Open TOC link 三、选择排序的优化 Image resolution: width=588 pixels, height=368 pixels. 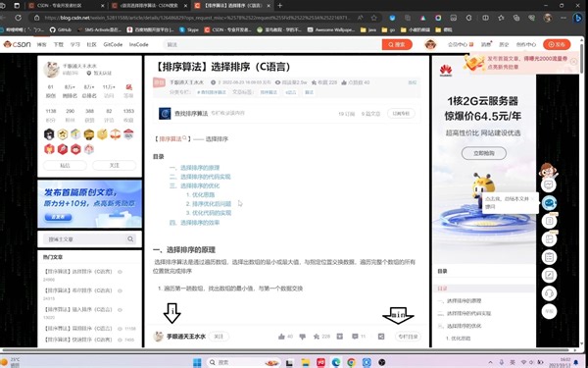pos(194,185)
